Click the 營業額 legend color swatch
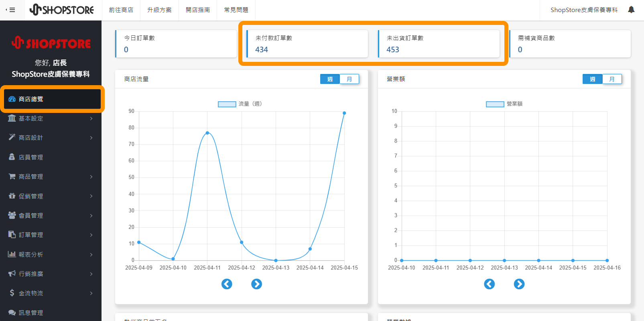Image resolution: width=644 pixels, height=321 pixels. click(x=495, y=104)
